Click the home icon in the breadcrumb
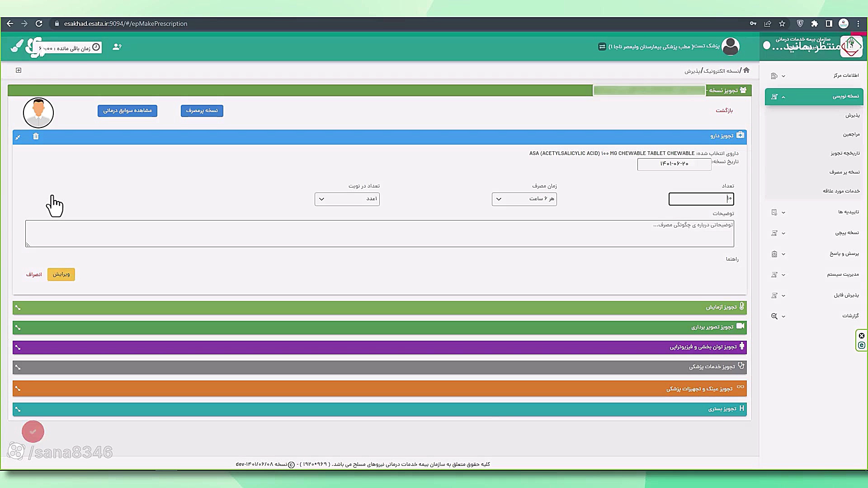868x488 pixels. pos(746,70)
